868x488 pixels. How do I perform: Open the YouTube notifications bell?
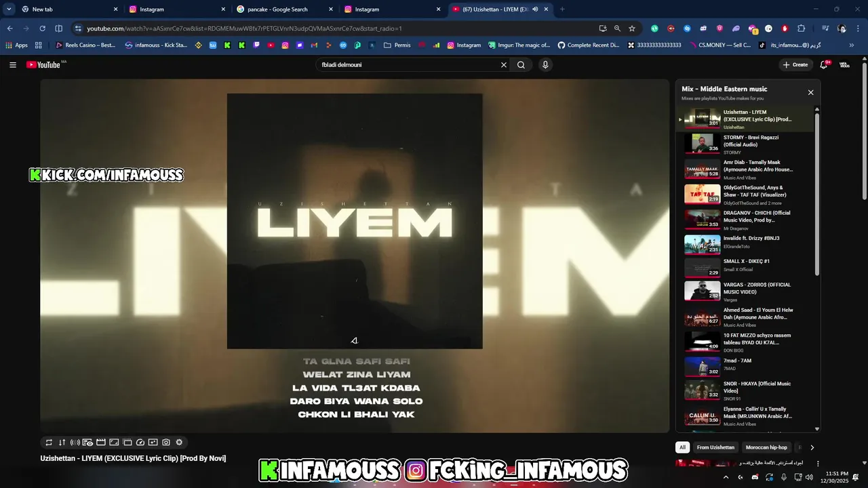tap(824, 65)
